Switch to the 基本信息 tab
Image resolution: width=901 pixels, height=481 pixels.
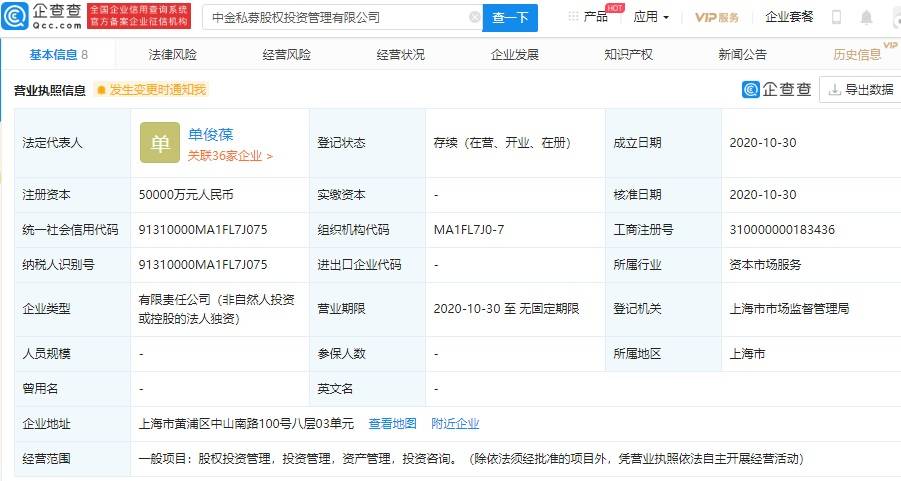click(59, 55)
